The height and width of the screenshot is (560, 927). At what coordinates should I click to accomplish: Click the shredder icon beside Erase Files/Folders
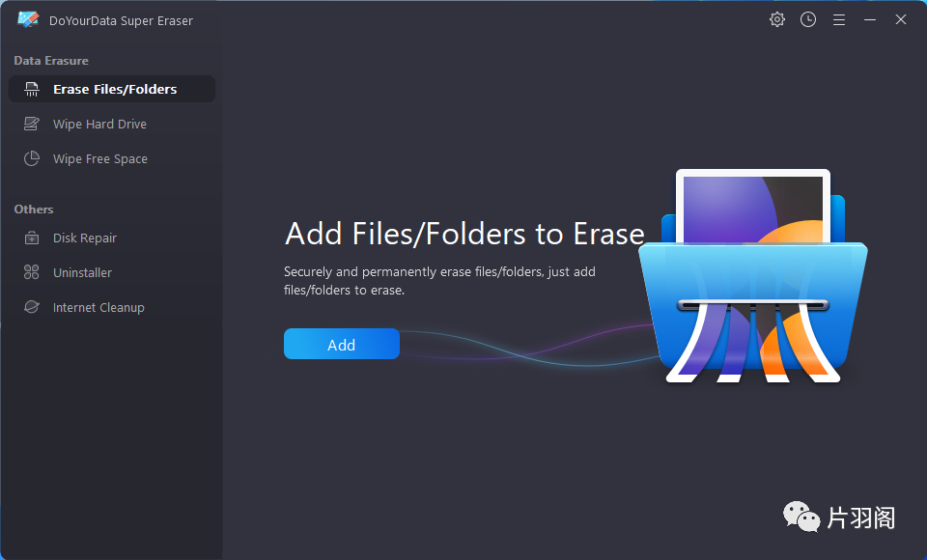[x=31, y=89]
